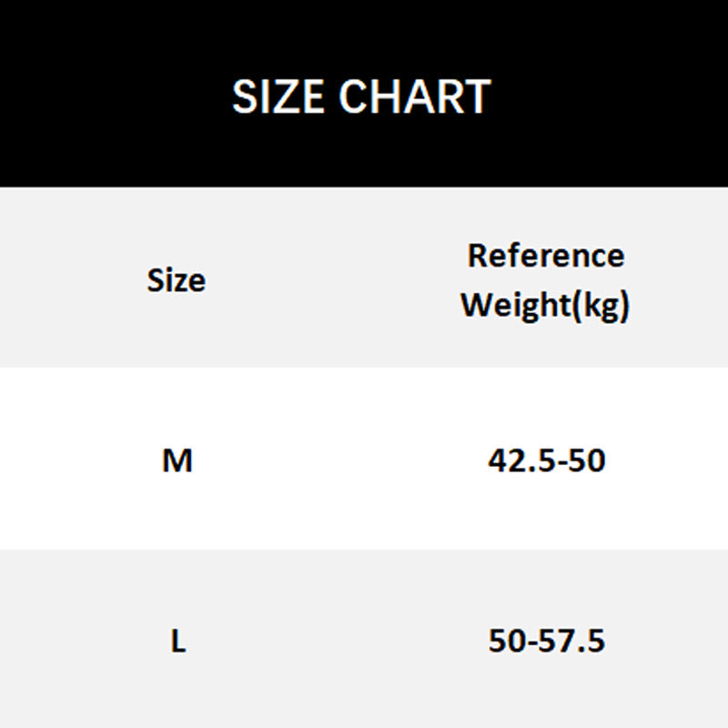Click the upper limit "50" in M row
The width and height of the screenshot is (728, 728).
(x=587, y=461)
